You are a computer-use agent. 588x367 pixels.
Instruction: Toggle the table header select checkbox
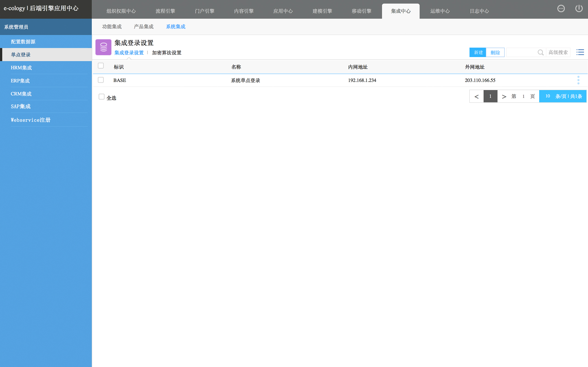101,66
